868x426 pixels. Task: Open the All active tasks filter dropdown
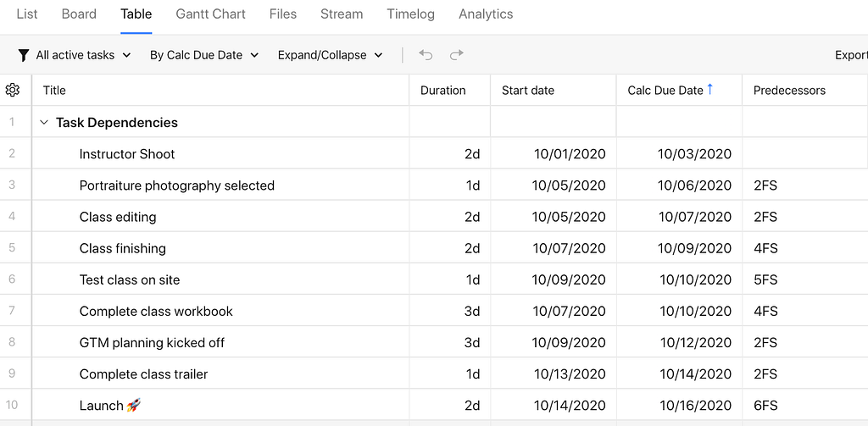pos(82,55)
